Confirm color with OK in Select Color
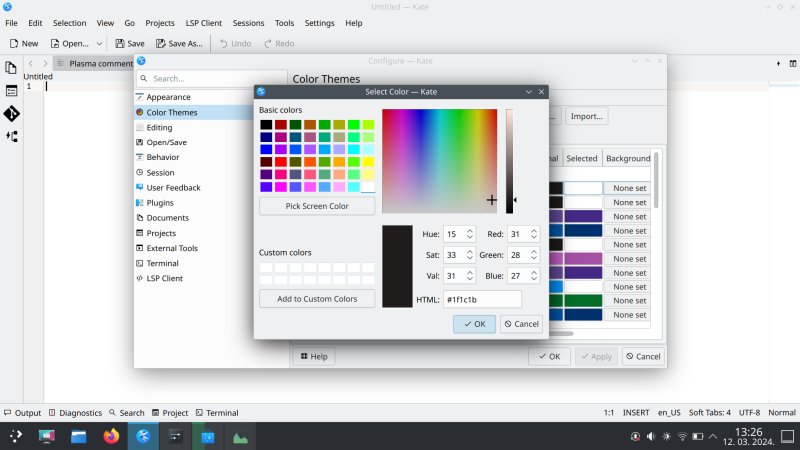This screenshot has width=800, height=450. click(474, 324)
